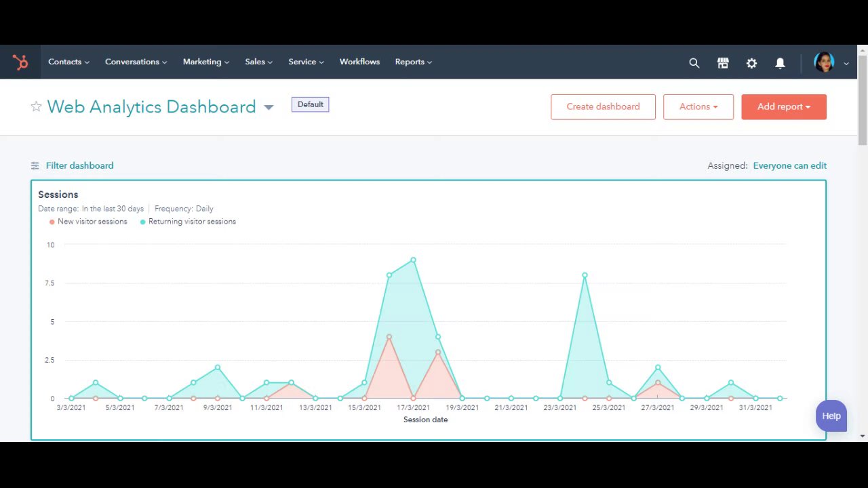Viewport: 868px width, 488px height.
Task: Click the filter sliders icon
Action: pos(35,165)
